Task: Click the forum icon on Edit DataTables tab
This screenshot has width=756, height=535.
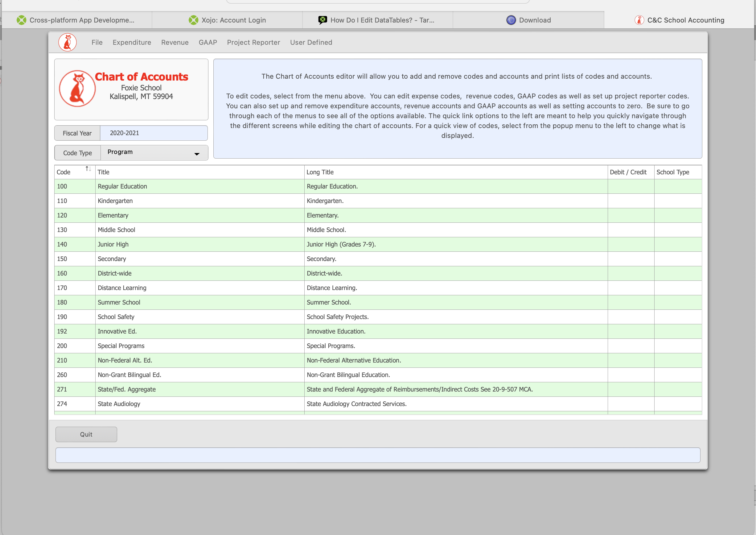Action: 323,20
